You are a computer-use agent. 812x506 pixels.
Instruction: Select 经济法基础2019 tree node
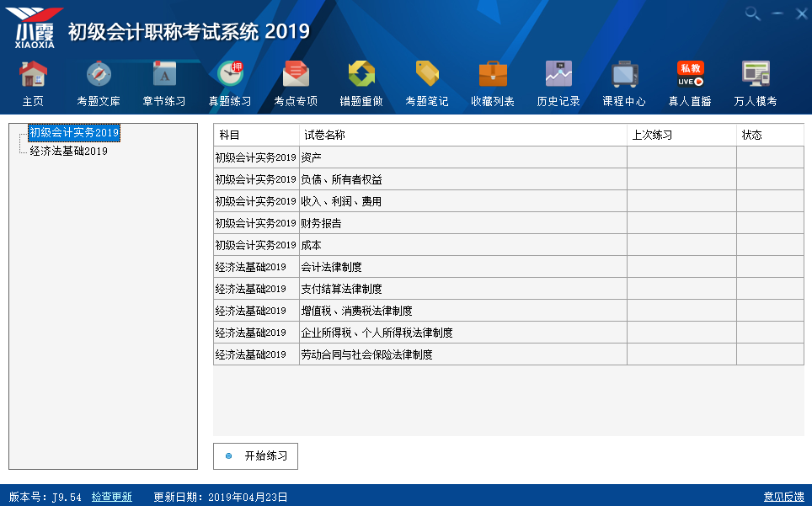69,151
